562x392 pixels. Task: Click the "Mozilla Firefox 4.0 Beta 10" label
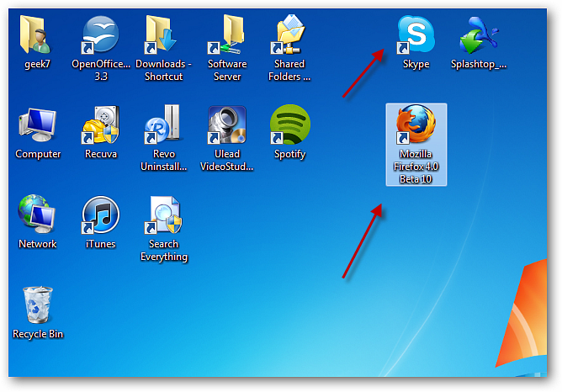pos(416,167)
